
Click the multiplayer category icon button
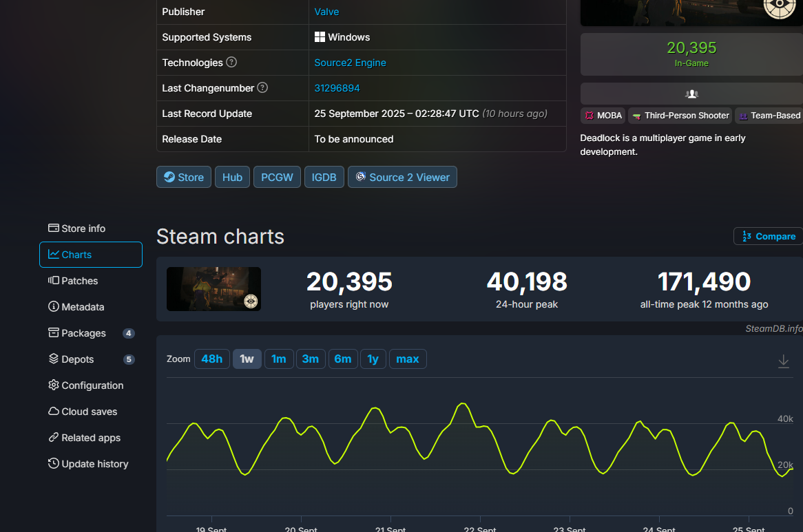[x=691, y=94]
